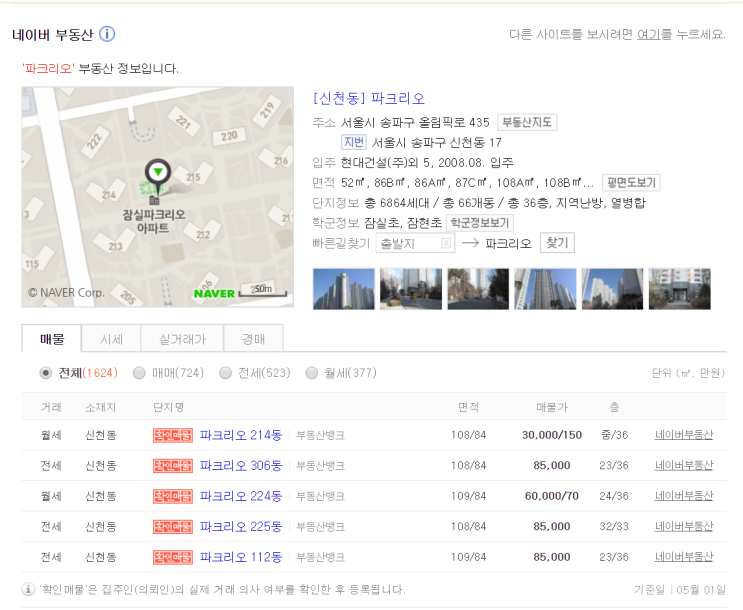Viewport: 743px width, 610px height.
Task: Follow the 네이버부동산 link on the 225동 row
Action: [x=684, y=526]
